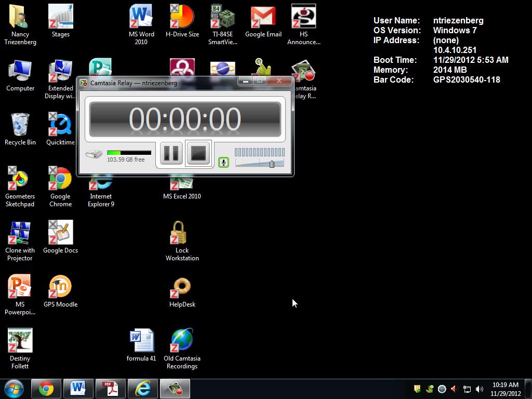This screenshot has height=399, width=532.
Task: Toggle the microphone in Camtasia Relay
Action: [x=223, y=163]
